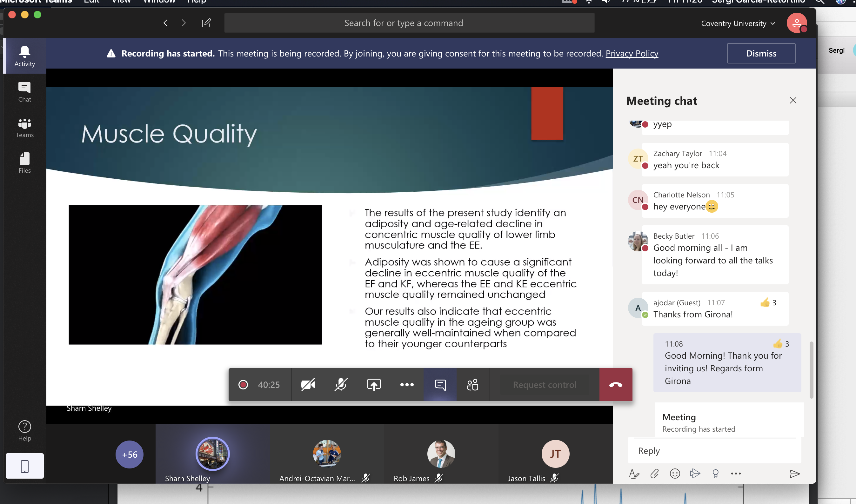This screenshot has height=504, width=856.
Task: Open the Activity feed in sidebar
Action: pos(24,56)
